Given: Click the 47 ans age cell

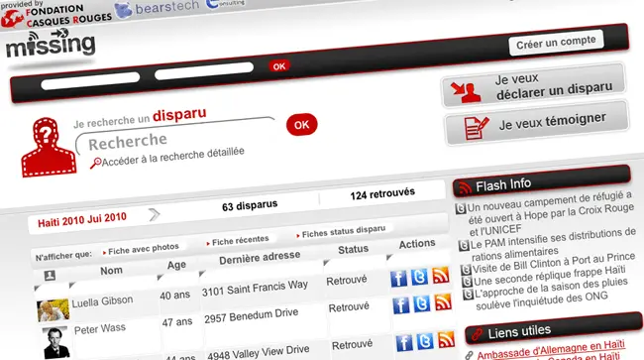Looking at the screenshot, I should pyautogui.click(x=177, y=322).
